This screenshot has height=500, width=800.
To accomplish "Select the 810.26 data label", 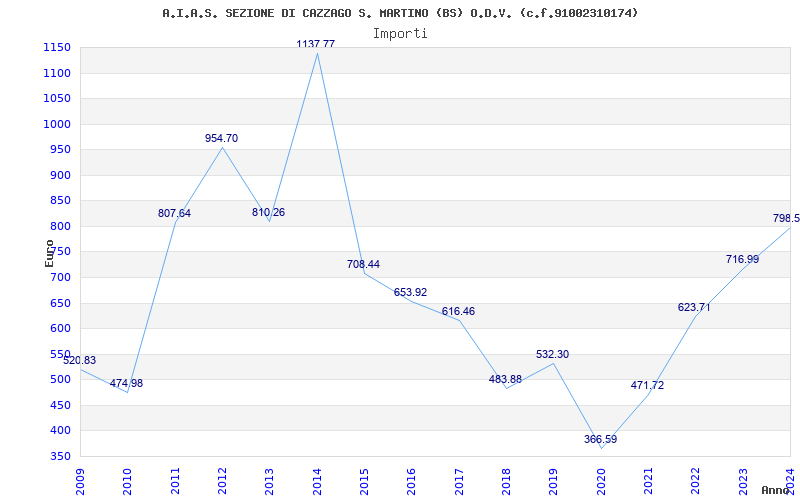I will pos(268,212).
